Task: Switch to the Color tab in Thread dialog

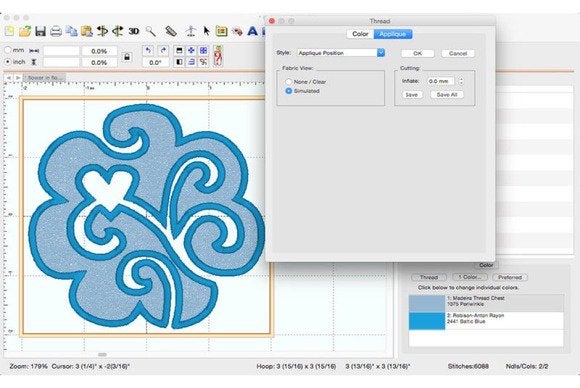Action: coord(360,34)
